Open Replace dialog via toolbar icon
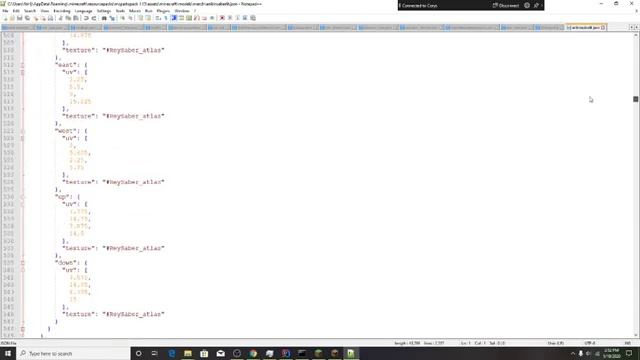The image size is (640, 360). [x=112, y=18]
